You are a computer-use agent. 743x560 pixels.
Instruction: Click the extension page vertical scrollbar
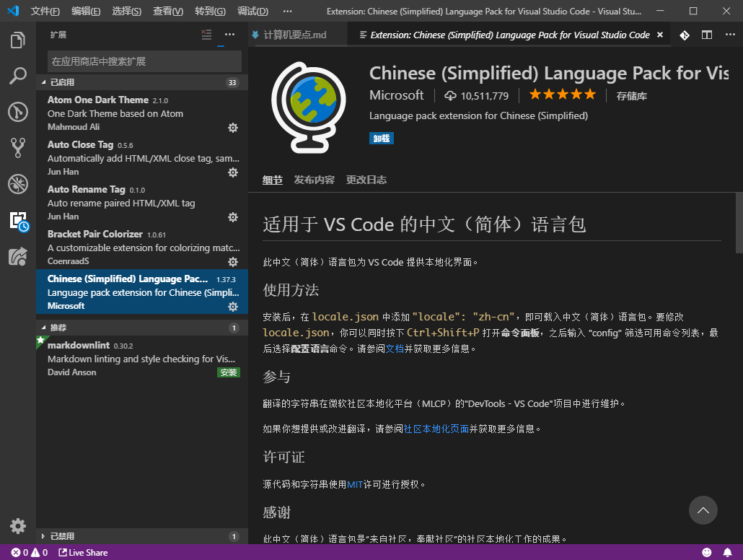(x=739, y=223)
